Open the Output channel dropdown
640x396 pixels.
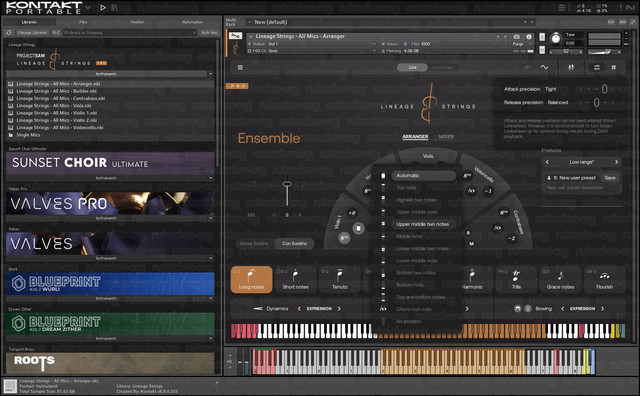(312, 44)
